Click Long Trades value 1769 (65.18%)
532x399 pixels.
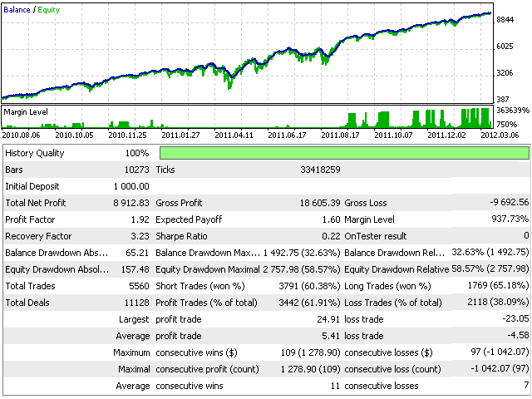coord(498,286)
